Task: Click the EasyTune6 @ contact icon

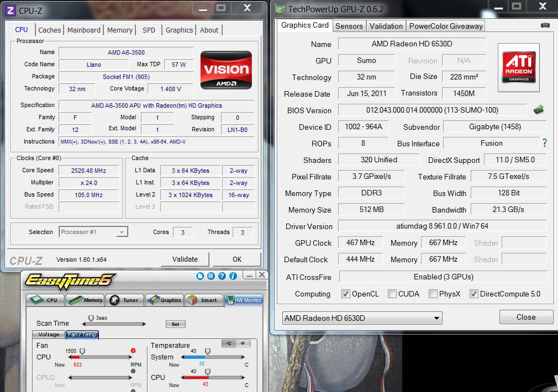Action: coord(211,276)
